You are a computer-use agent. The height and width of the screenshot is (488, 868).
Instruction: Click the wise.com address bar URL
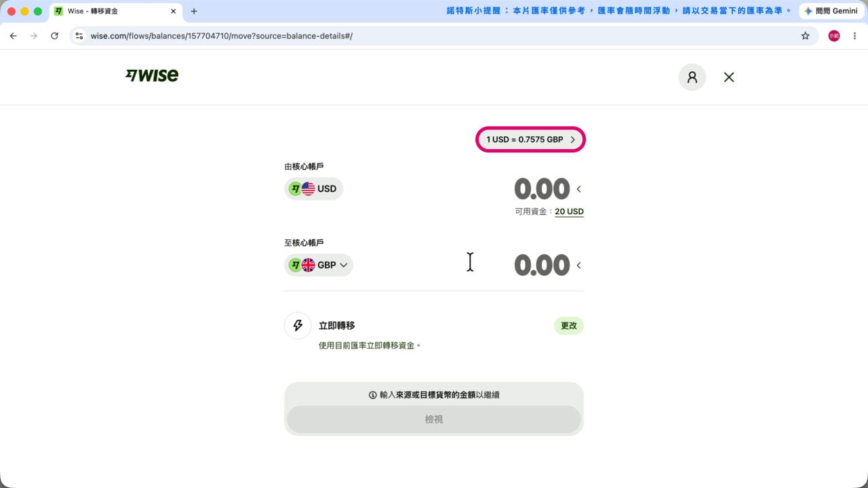(222, 36)
